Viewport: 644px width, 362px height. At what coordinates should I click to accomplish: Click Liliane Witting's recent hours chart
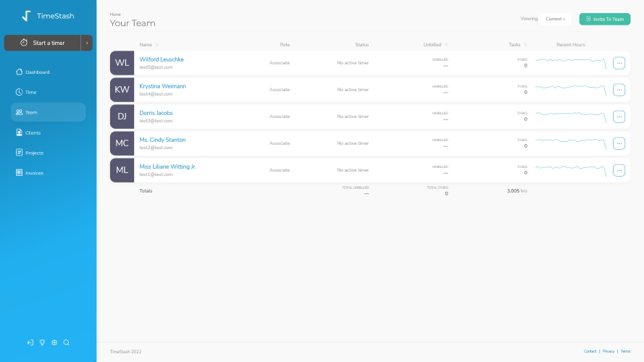click(x=571, y=170)
